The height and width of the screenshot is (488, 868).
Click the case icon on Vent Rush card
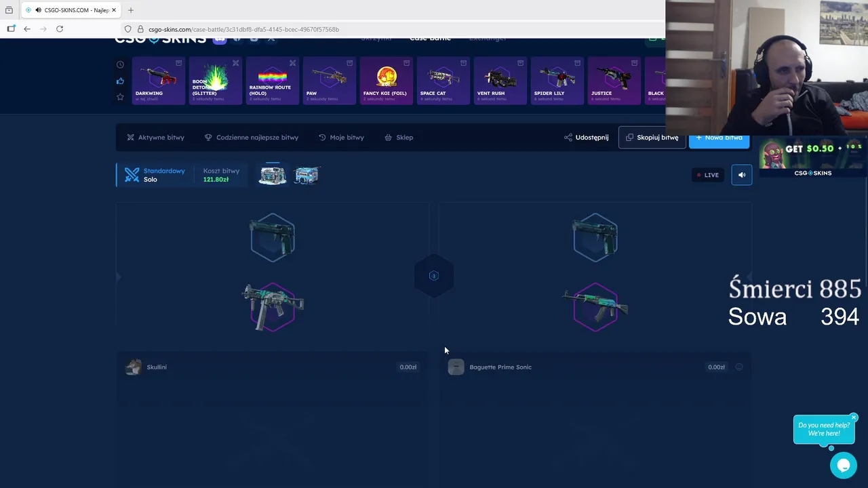click(x=520, y=63)
